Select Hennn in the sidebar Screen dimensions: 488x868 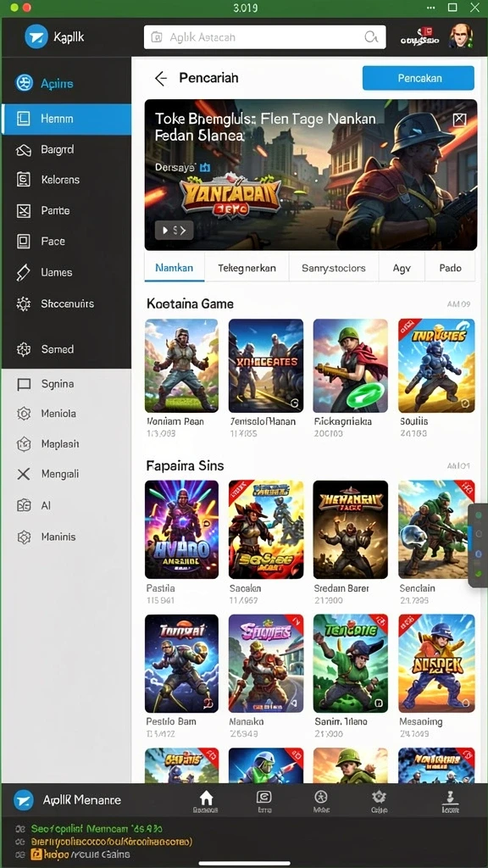[66, 119]
